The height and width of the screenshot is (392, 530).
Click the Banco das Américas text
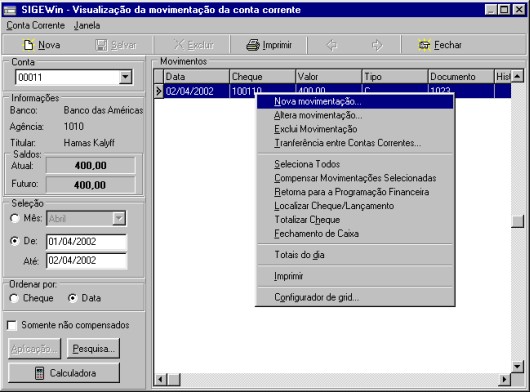(x=103, y=110)
